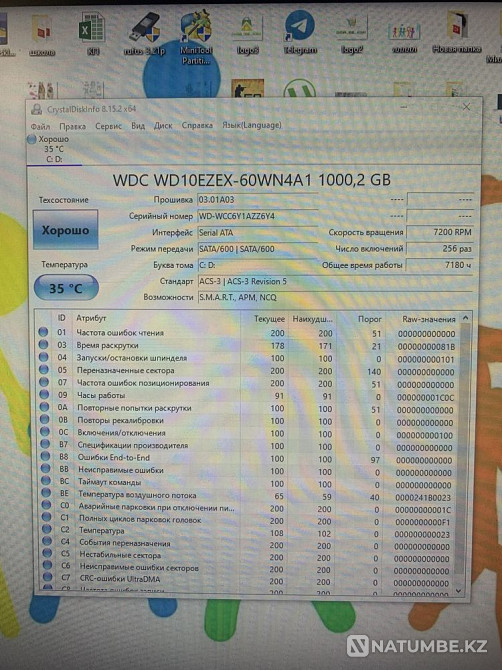Screen dimensions: 502x670
Task: Open the logo2 desktop file
Action: point(352,32)
